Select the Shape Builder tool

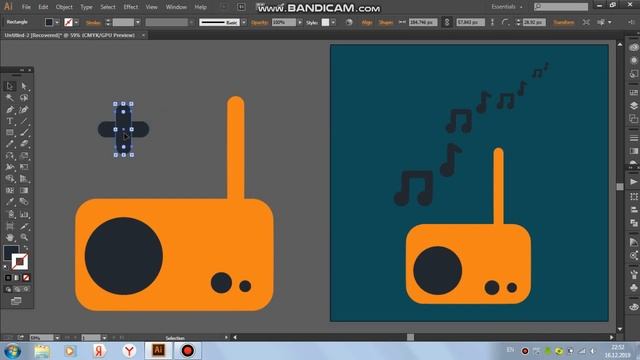10,179
